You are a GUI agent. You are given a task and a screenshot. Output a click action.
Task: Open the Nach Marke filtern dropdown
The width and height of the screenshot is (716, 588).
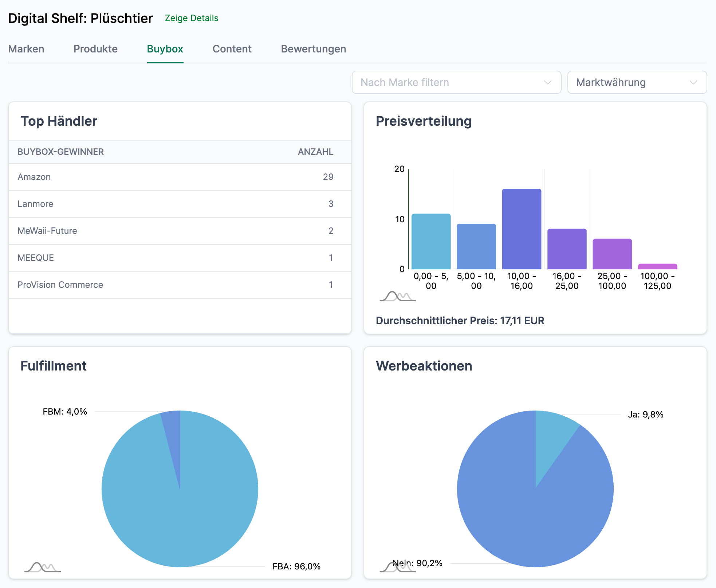coord(456,82)
